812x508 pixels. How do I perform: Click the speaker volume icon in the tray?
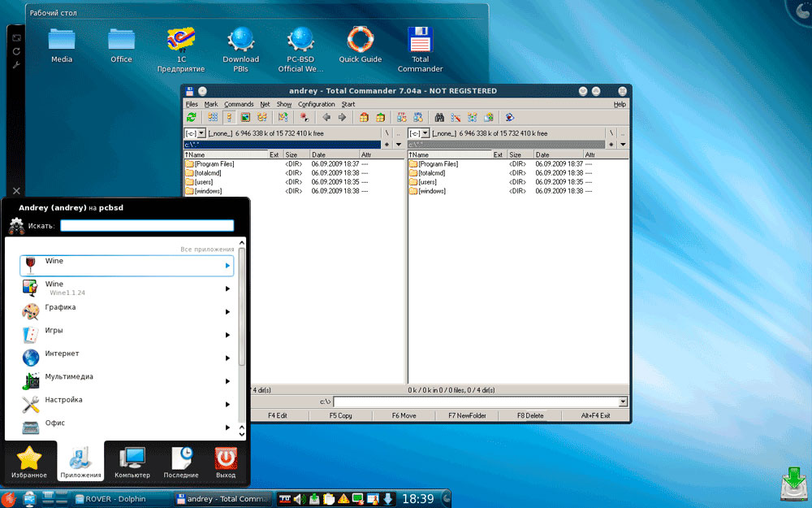(x=299, y=498)
